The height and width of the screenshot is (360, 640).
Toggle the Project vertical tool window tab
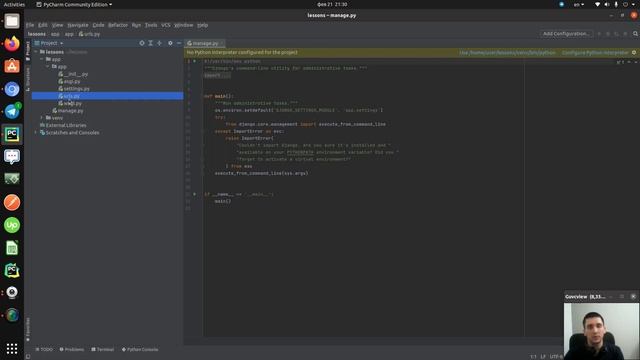[x=28, y=51]
